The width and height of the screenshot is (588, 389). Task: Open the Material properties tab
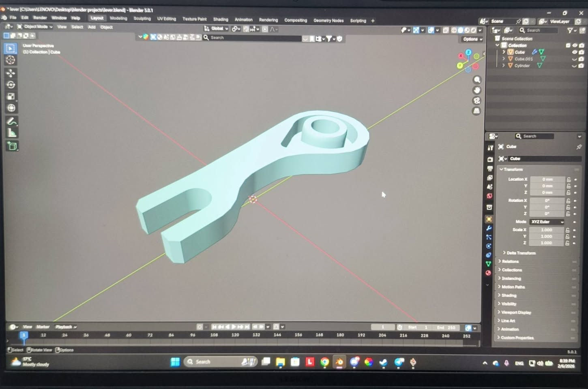tap(489, 273)
